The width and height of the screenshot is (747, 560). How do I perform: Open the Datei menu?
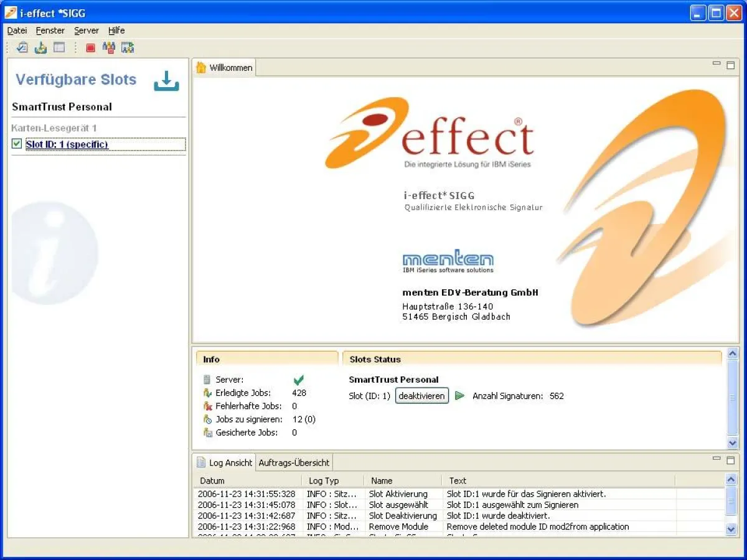[x=16, y=30]
